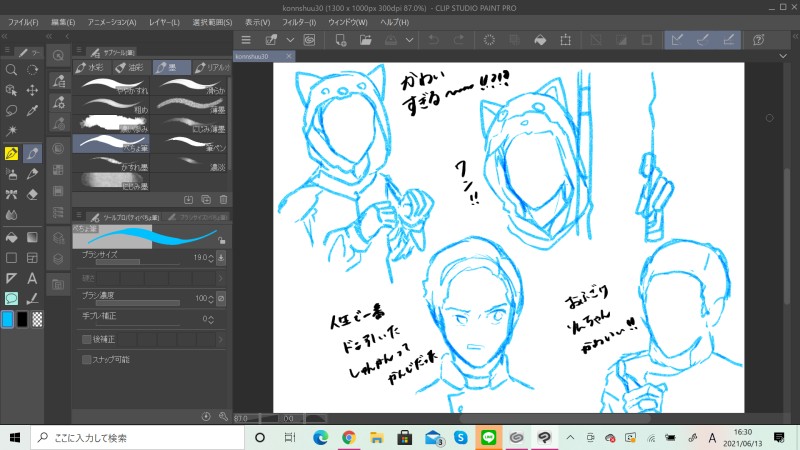The image size is (800, 450).
Task: Select the Lasso selection tool
Action: (x=11, y=111)
